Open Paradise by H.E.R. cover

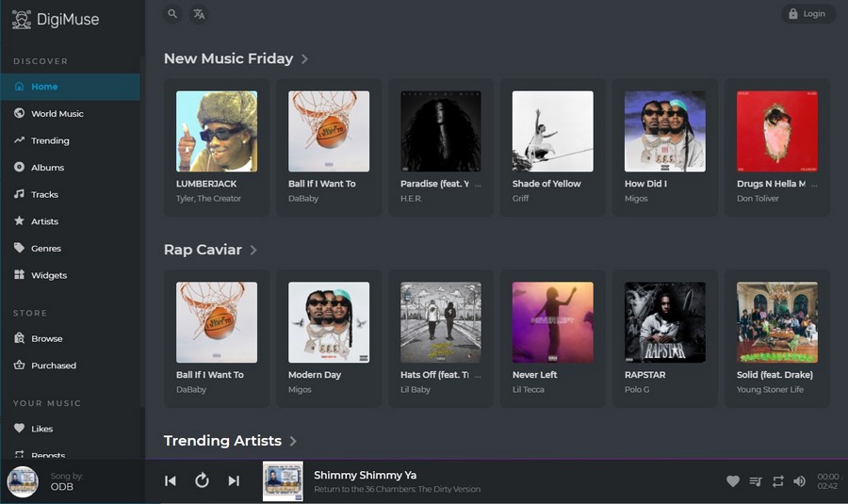pyautogui.click(x=441, y=131)
